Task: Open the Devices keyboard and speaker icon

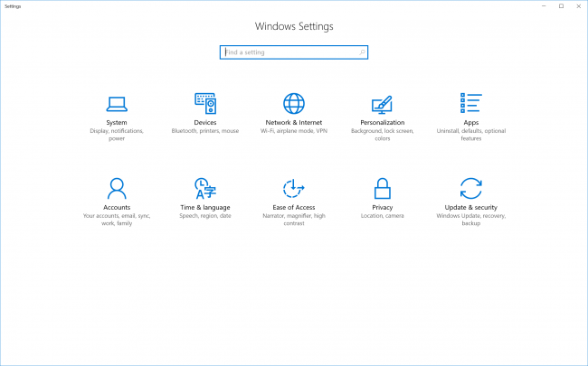Action: (x=205, y=103)
